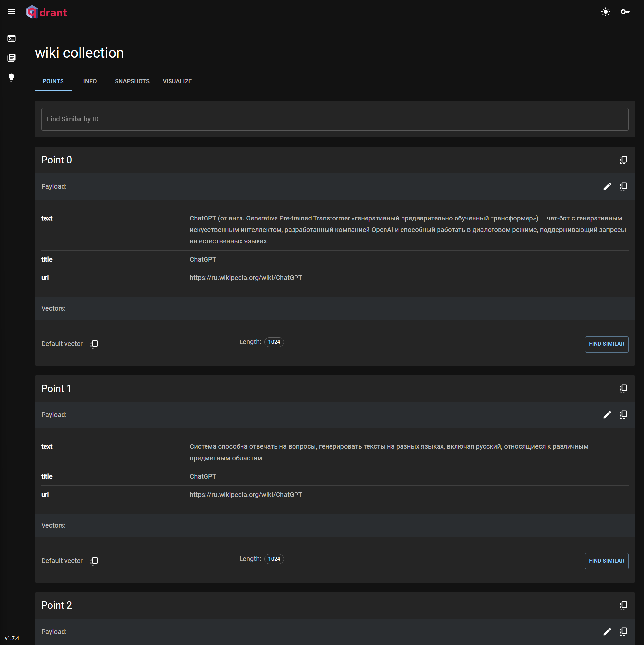Click the Point 1 heading
The width and height of the screenshot is (644, 645).
point(56,388)
